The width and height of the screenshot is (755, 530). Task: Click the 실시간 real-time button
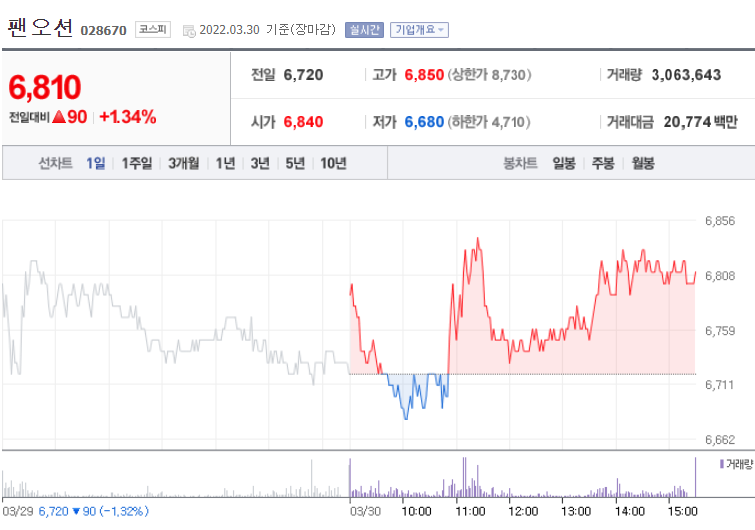click(x=364, y=30)
